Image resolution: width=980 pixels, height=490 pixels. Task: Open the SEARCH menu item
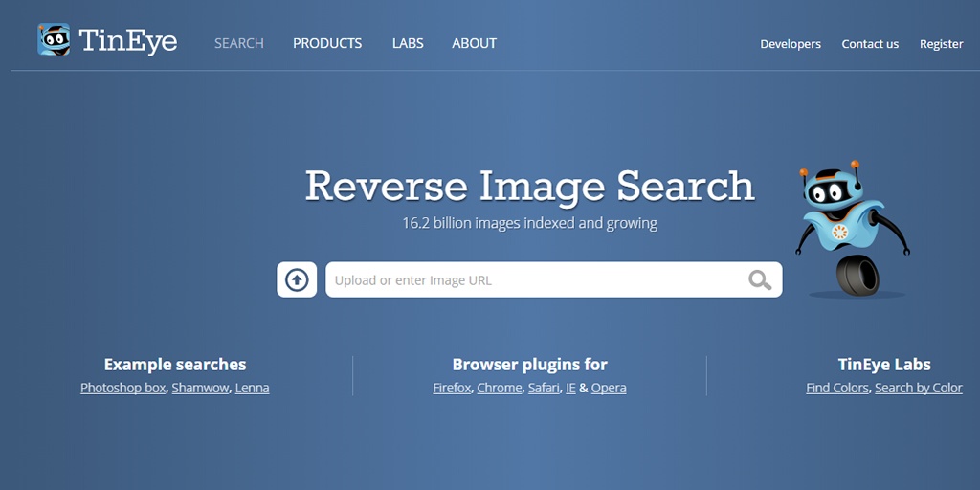(x=238, y=43)
